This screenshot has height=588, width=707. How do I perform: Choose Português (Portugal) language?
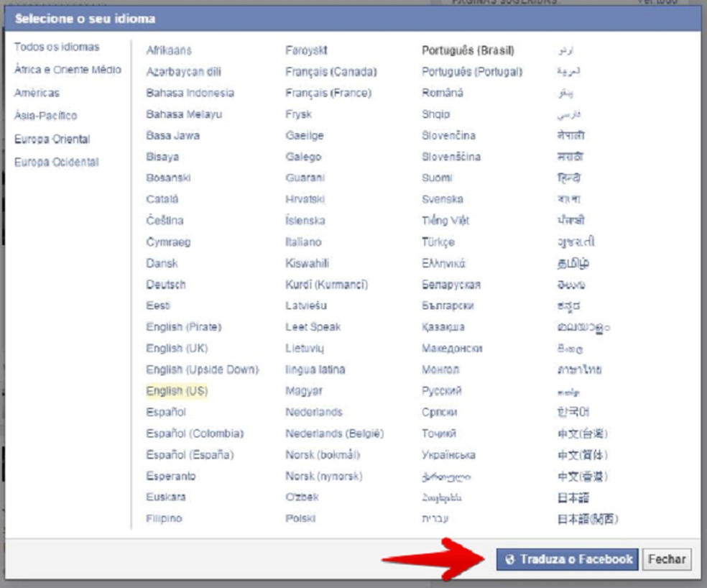click(x=472, y=72)
